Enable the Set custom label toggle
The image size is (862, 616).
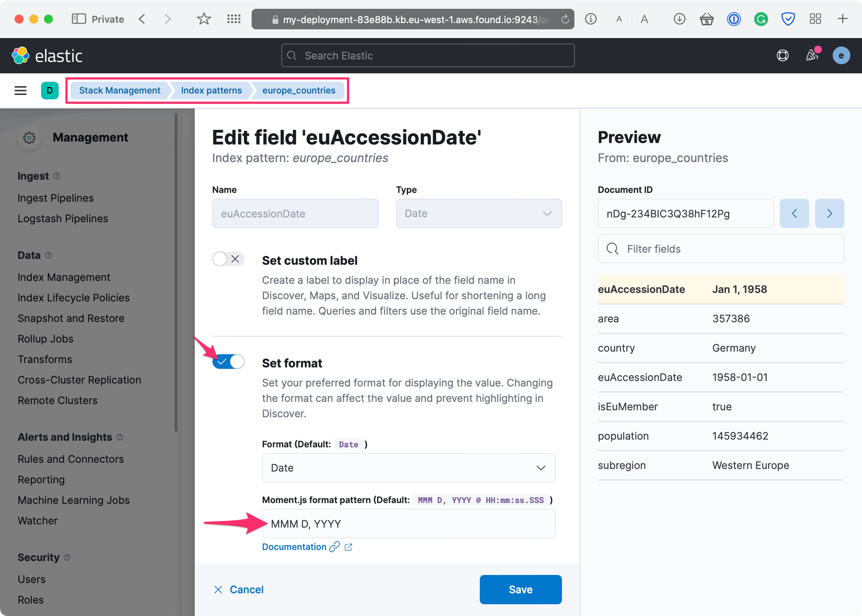[228, 259]
